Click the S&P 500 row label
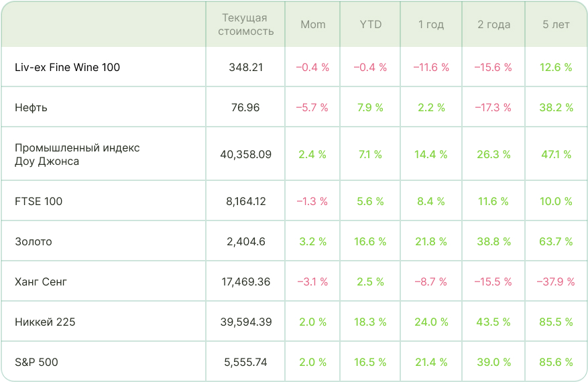 pos(36,362)
